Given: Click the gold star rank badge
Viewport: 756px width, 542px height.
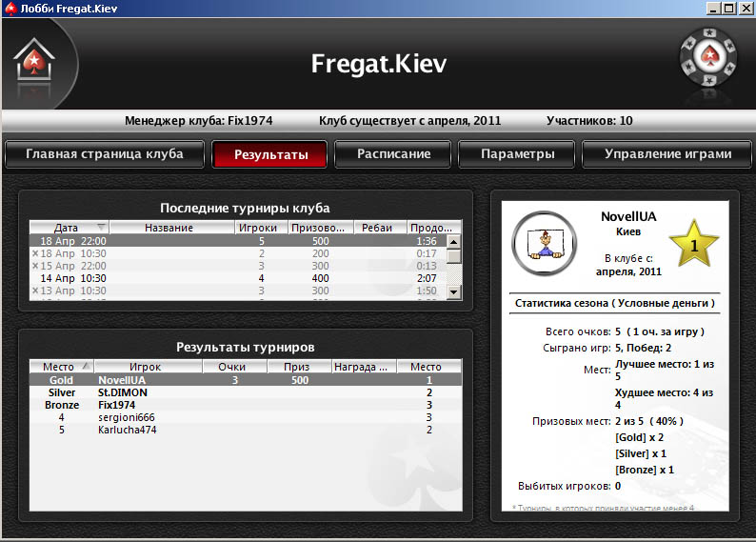Looking at the screenshot, I should 694,244.
